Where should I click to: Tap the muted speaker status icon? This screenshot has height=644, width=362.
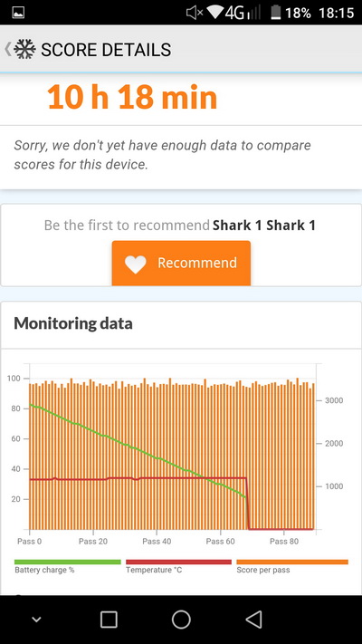tap(195, 13)
